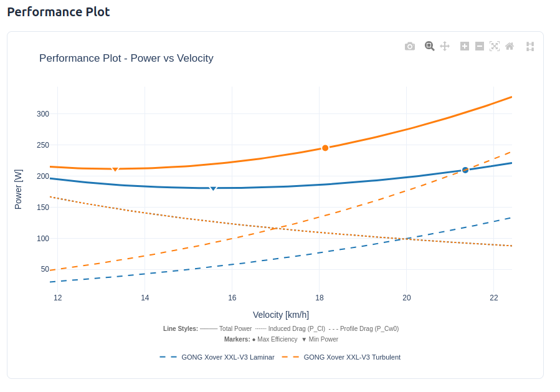Download plot as PNG camera icon

pos(409,46)
